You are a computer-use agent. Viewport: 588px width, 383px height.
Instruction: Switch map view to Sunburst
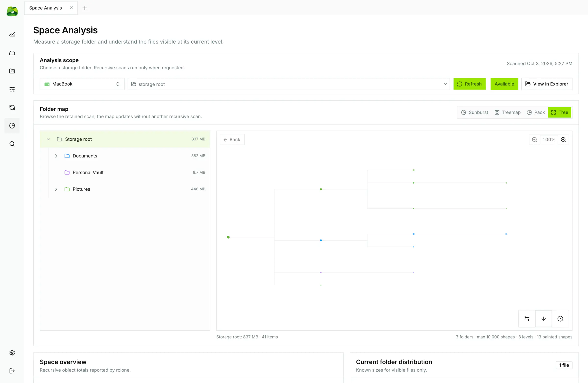click(x=475, y=112)
